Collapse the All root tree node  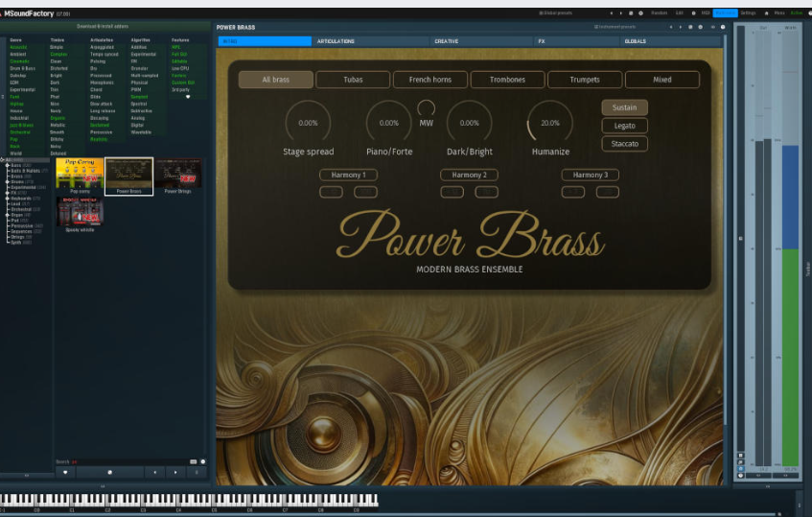pos(2,159)
